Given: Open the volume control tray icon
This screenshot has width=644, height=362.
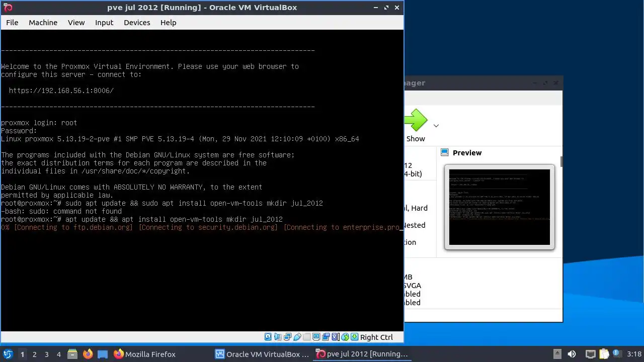Looking at the screenshot, I should [x=572, y=354].
